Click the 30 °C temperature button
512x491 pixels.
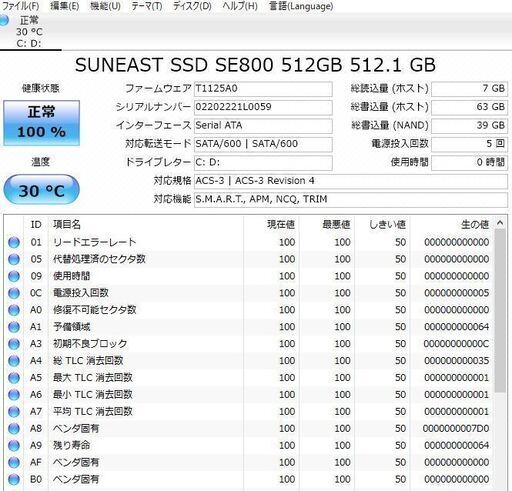(41, 189)
